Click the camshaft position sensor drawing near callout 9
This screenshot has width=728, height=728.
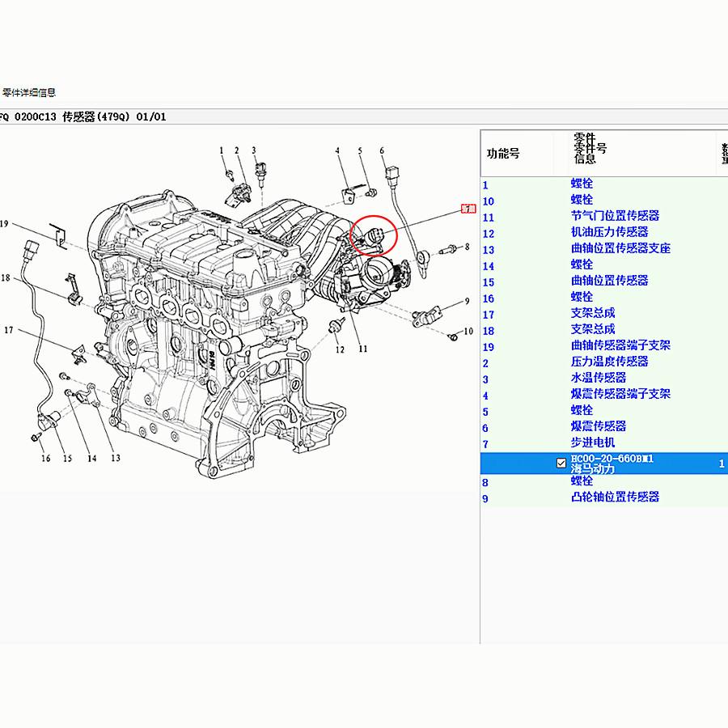click(426, 316)
